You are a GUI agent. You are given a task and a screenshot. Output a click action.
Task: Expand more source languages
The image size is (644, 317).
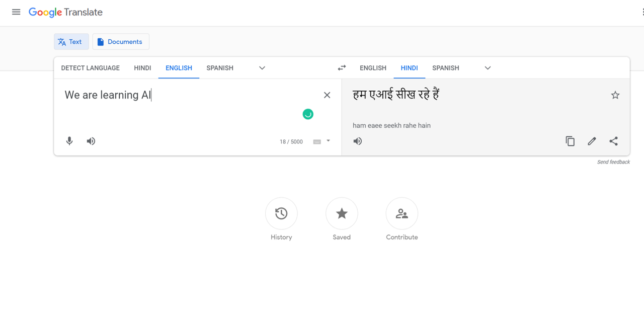[x=262, y=68]
